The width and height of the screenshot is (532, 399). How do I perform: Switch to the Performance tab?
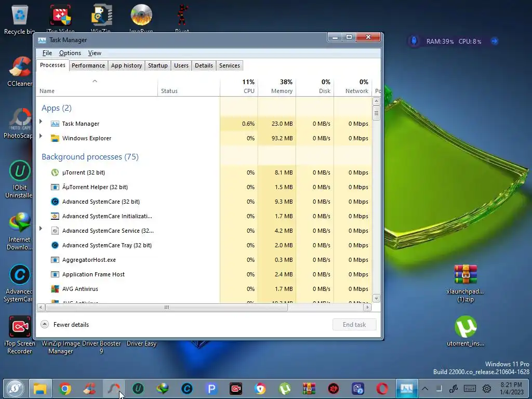[88, 65]
